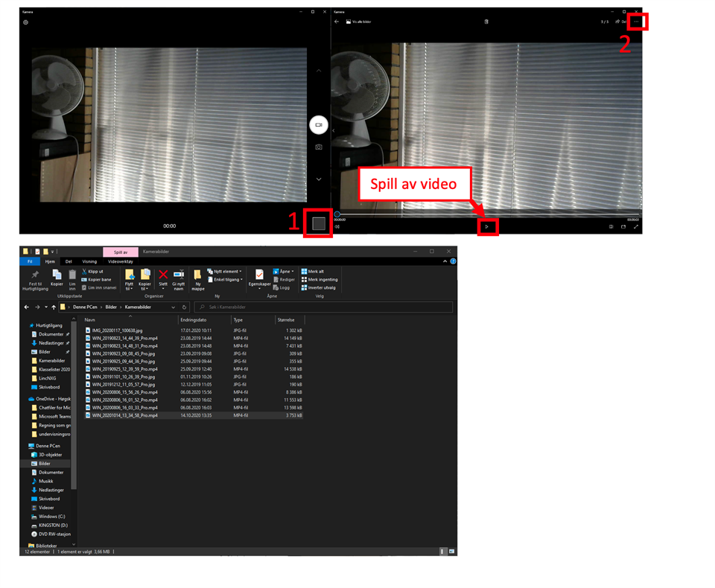Click Gi nytt navn rename icon

179,275
